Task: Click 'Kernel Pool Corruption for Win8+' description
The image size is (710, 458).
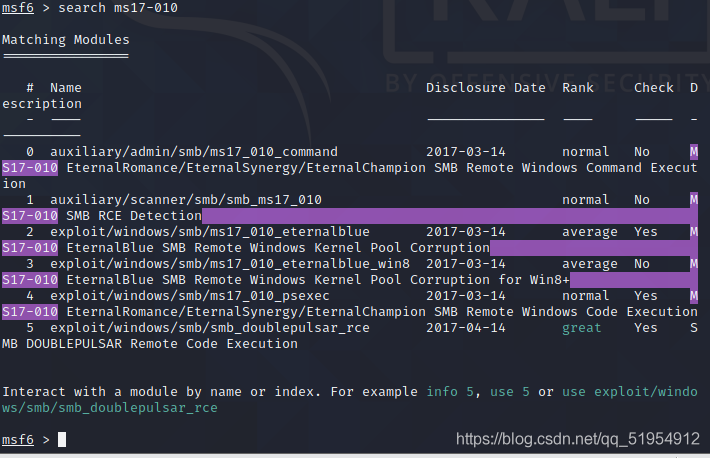Action: (441, 280)
